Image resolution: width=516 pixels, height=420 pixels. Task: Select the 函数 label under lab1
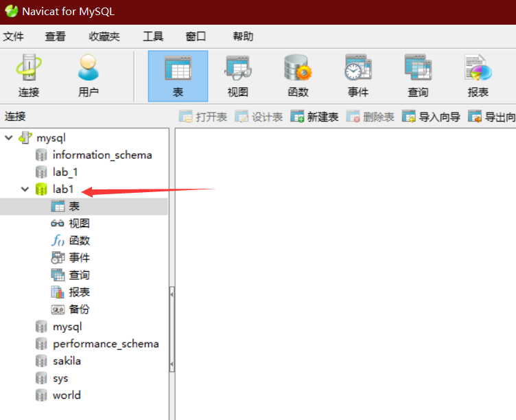click(80, 241)
